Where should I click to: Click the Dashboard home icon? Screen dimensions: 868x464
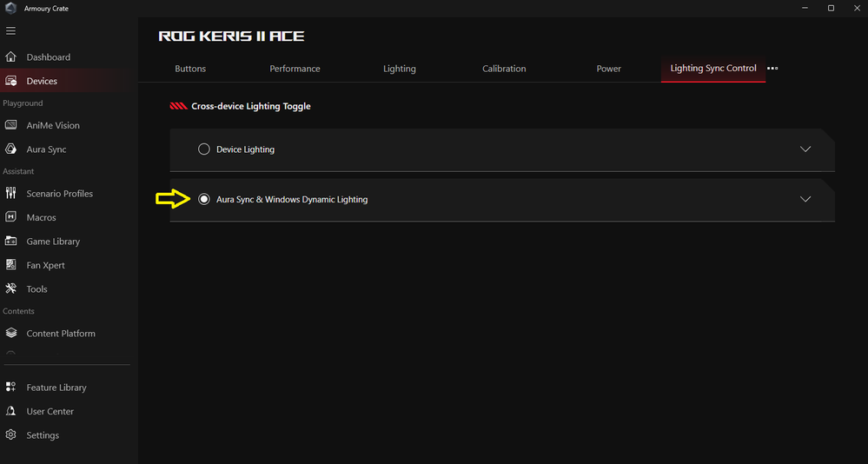pyautogui.click(x=10, y=56)
